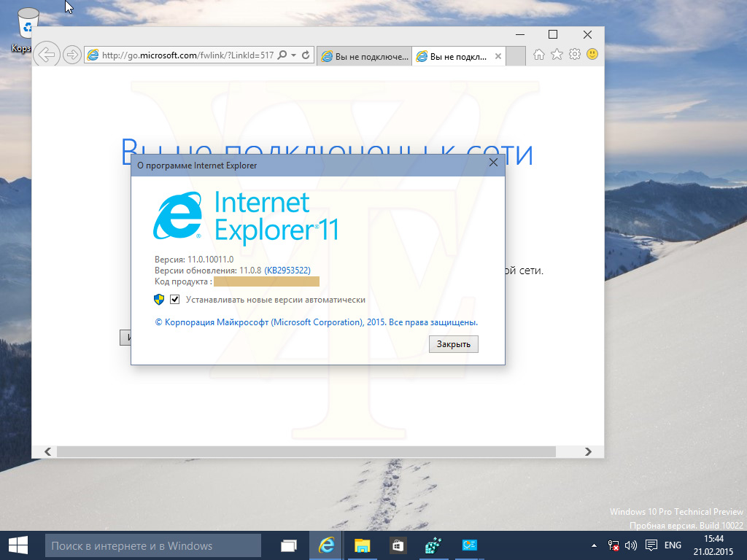Open Task View from taskbar
Screen dimensions: 747x560
[x=289, y=545]
